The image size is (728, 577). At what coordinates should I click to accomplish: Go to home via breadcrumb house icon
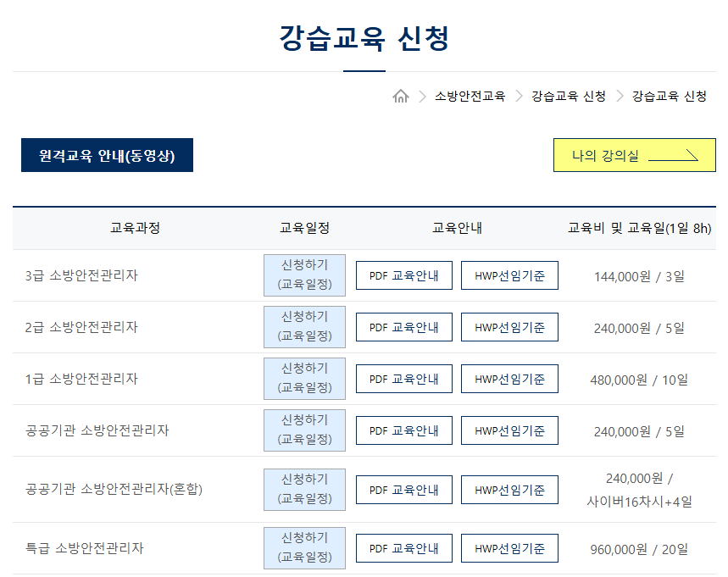(401, 96)
